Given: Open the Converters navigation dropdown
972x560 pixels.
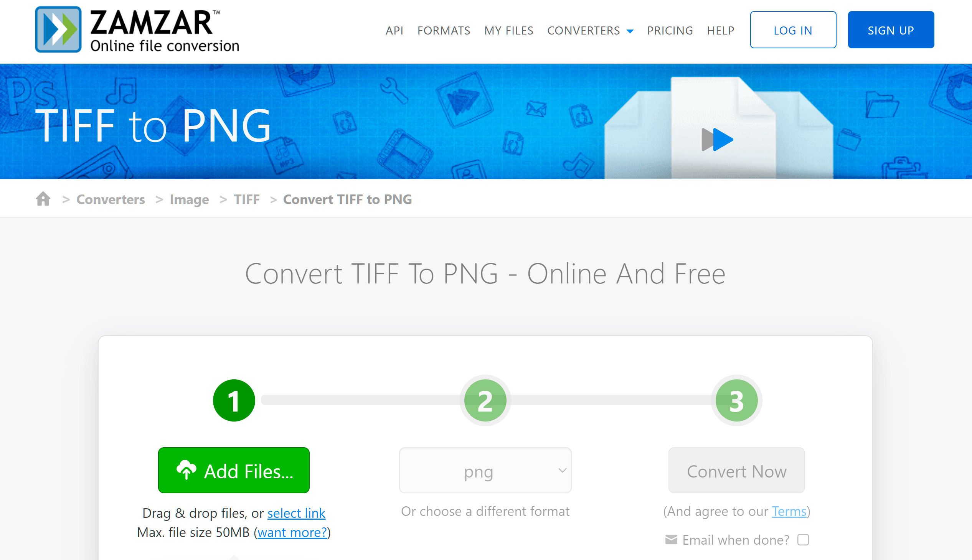Looking at the screenshot, I should pos(590,30).
